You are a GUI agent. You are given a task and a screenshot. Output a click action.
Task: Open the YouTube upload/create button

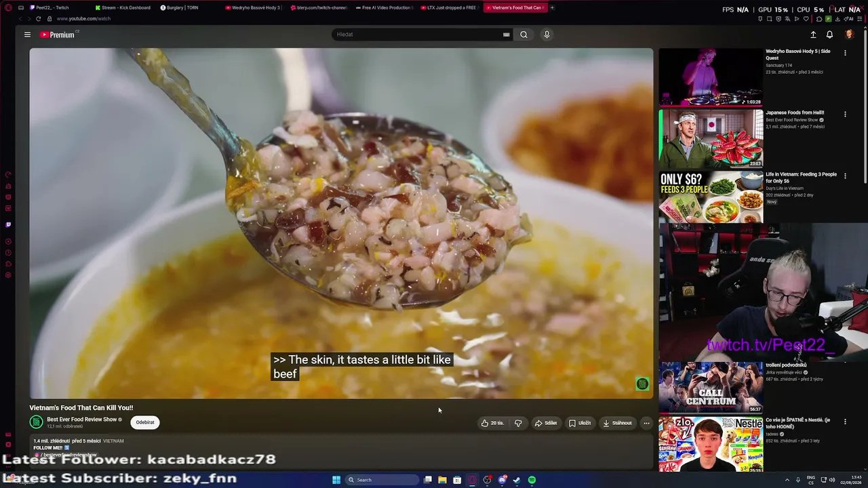pyautogui.click(x=813, y=35)
